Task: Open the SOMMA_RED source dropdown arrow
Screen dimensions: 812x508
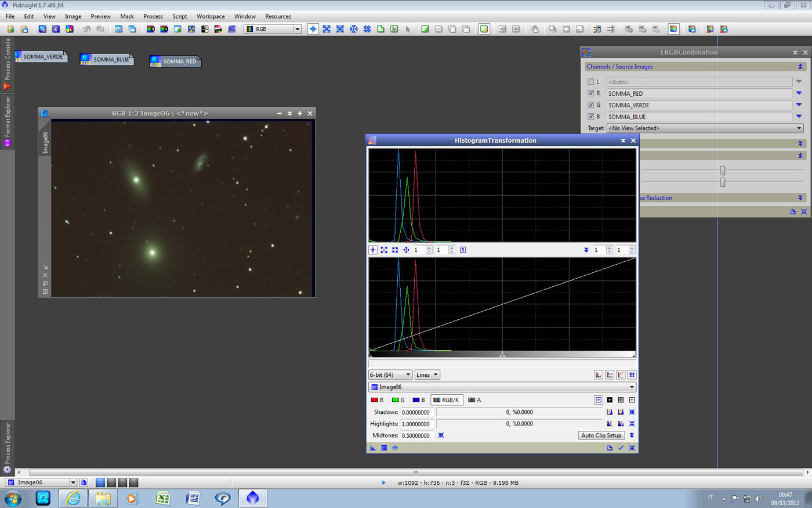Action: click(799, 93)
